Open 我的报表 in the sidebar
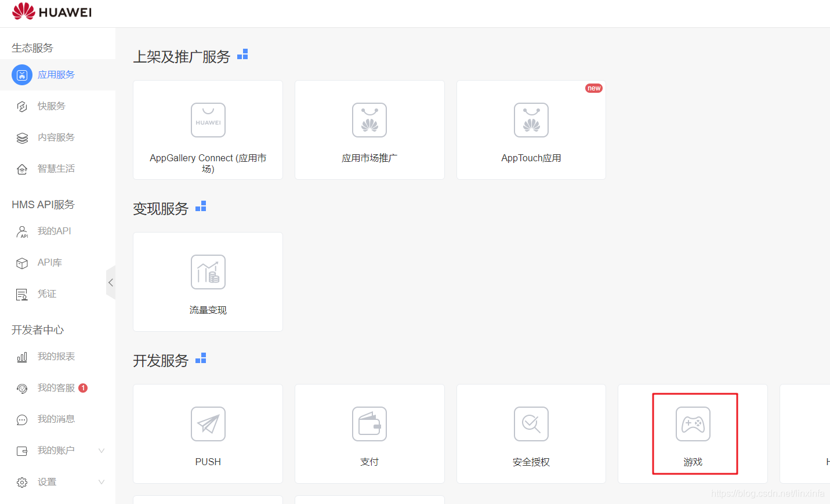The width and height of the screenshot is (830, 504). point(57,356)
